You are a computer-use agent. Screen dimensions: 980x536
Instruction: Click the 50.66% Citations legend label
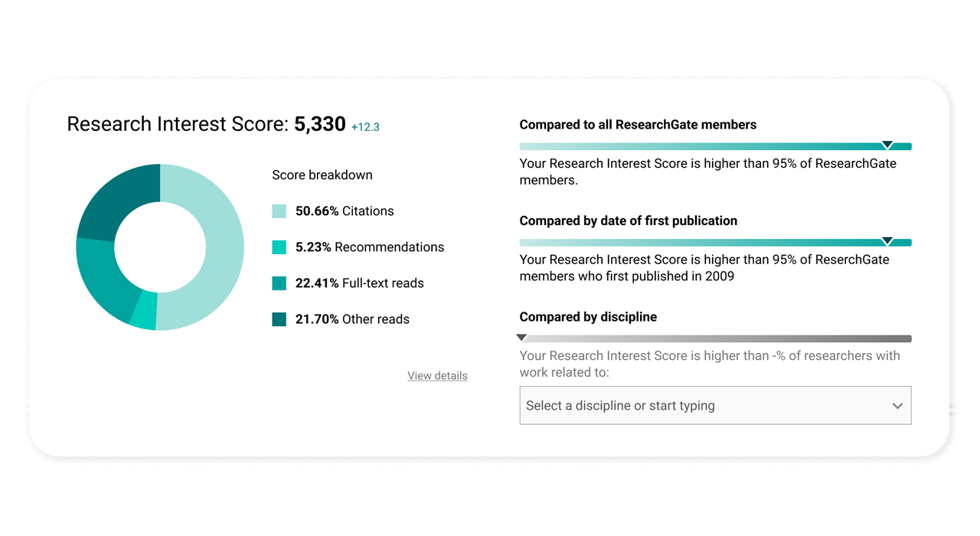click(x=345, y=211)
